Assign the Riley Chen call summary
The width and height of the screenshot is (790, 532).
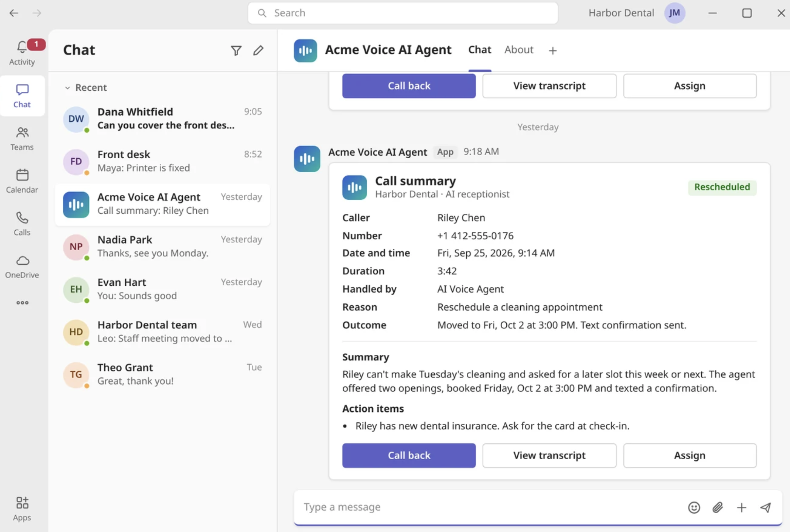[690, 455]
